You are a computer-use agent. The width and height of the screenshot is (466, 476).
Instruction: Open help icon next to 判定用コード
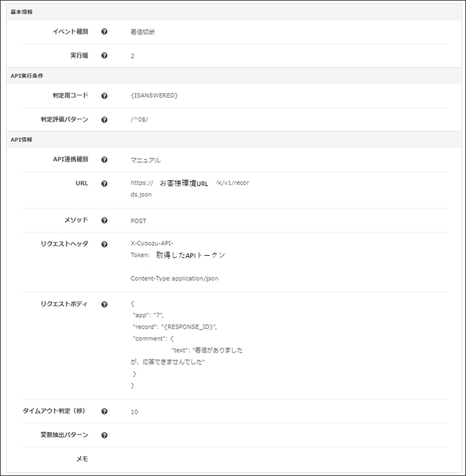(104, 96)
